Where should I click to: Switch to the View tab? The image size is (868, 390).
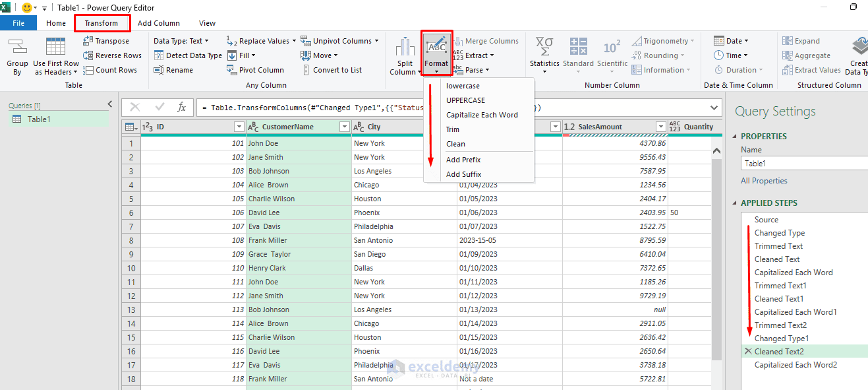click(x=207, y=23)
